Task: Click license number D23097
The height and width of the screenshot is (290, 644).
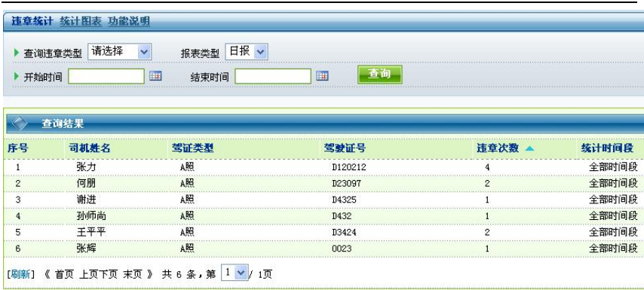Action: tap(346, 184)
